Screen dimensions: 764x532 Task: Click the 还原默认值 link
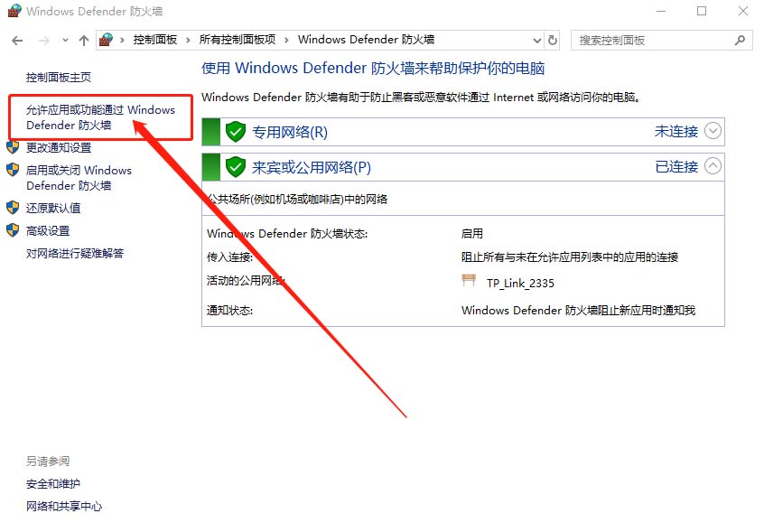pyautogui.click(x=53, y=208)
